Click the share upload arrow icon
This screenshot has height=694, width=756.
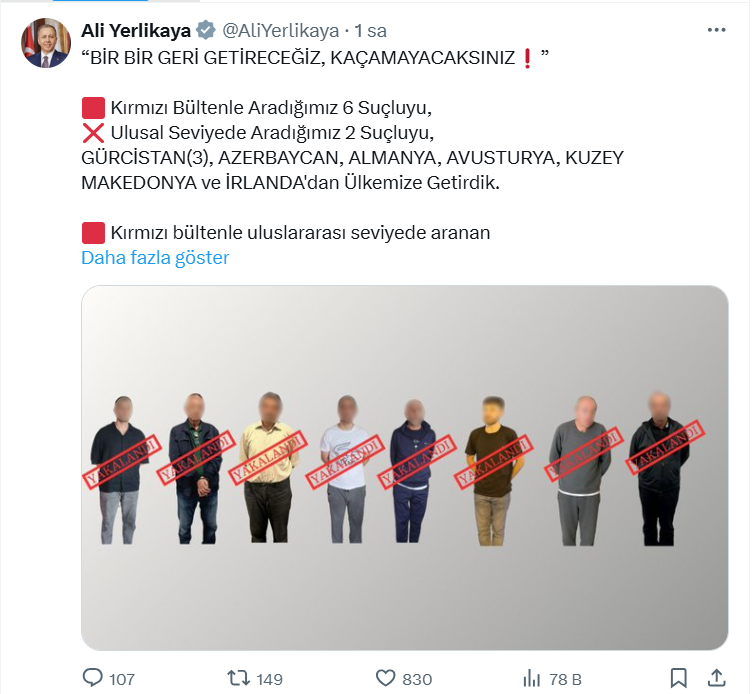click(716, 678)
